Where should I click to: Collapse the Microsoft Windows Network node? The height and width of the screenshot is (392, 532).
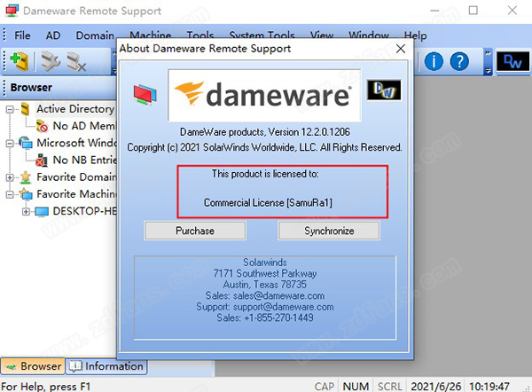[x=10, y=143]
